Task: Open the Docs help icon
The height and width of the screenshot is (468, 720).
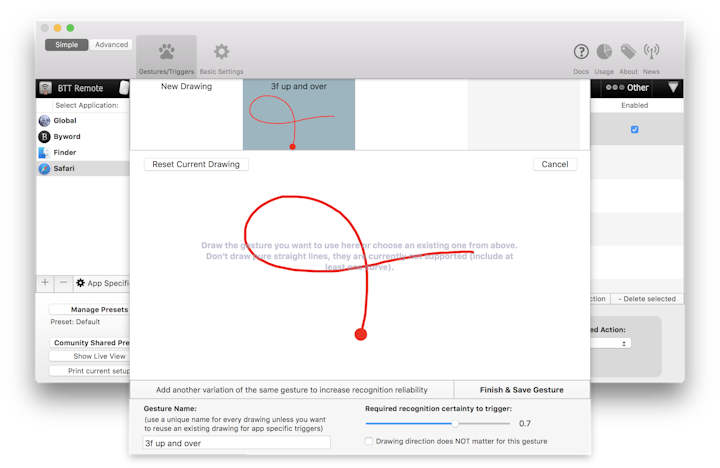Action: (581, 52)
